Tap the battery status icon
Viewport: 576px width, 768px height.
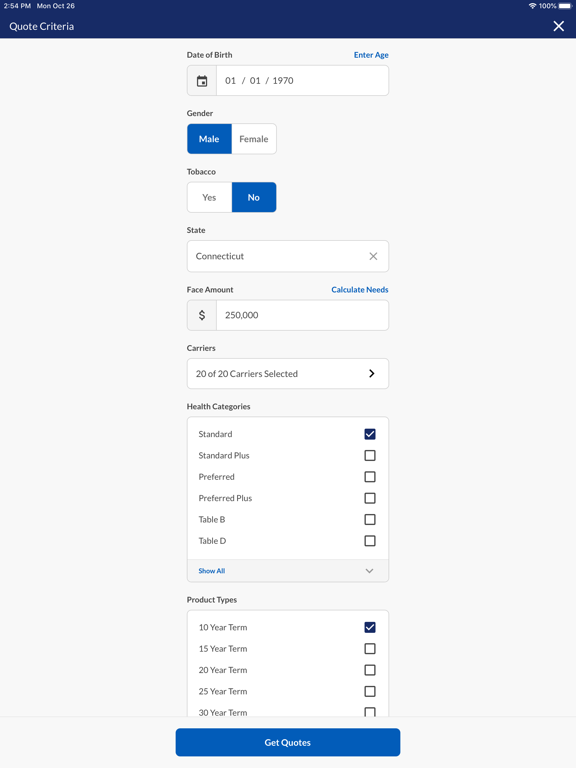[x=565, y=6]
